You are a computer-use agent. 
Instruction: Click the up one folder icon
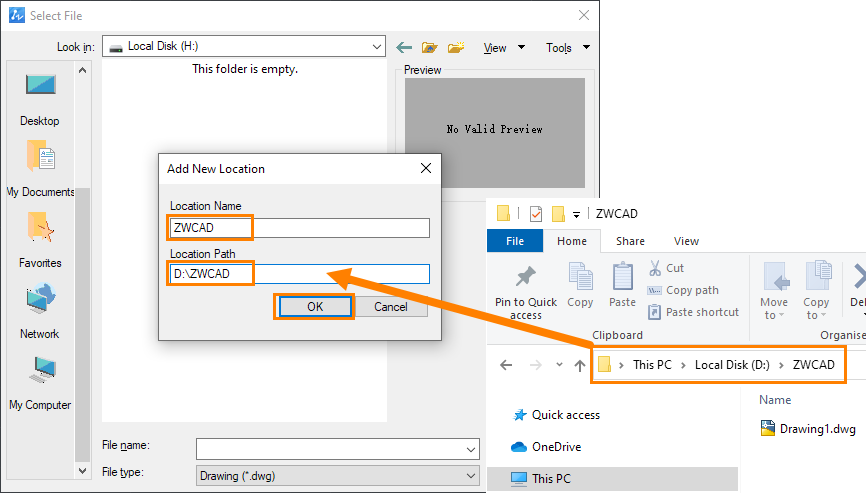coord(430,47)
